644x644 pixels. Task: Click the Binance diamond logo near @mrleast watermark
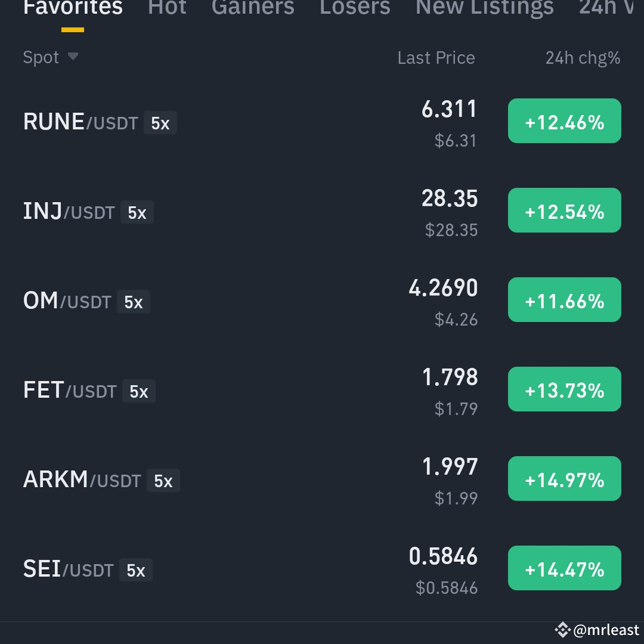(561, 630)
